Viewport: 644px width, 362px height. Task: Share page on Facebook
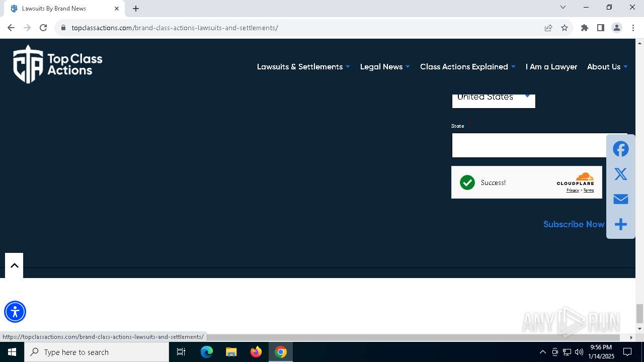(621, 149)
